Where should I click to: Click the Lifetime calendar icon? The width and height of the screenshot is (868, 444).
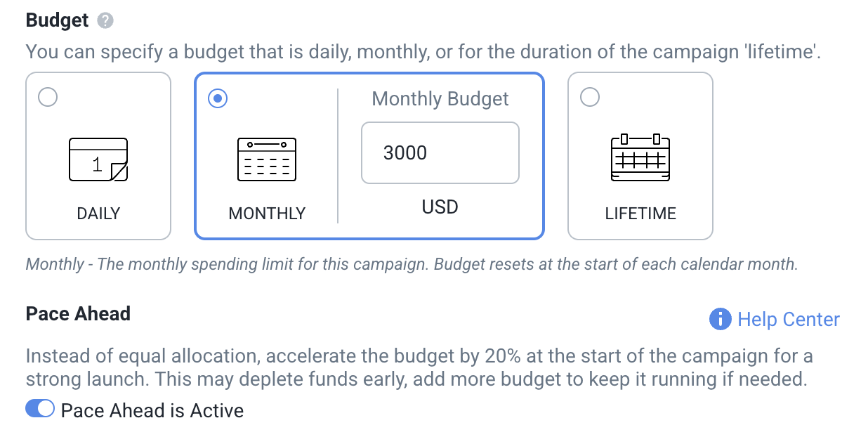click(x=640, y=158)
